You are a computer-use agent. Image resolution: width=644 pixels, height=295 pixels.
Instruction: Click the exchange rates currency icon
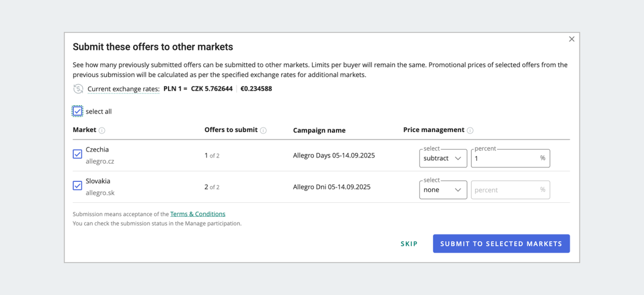pos(78,89)
